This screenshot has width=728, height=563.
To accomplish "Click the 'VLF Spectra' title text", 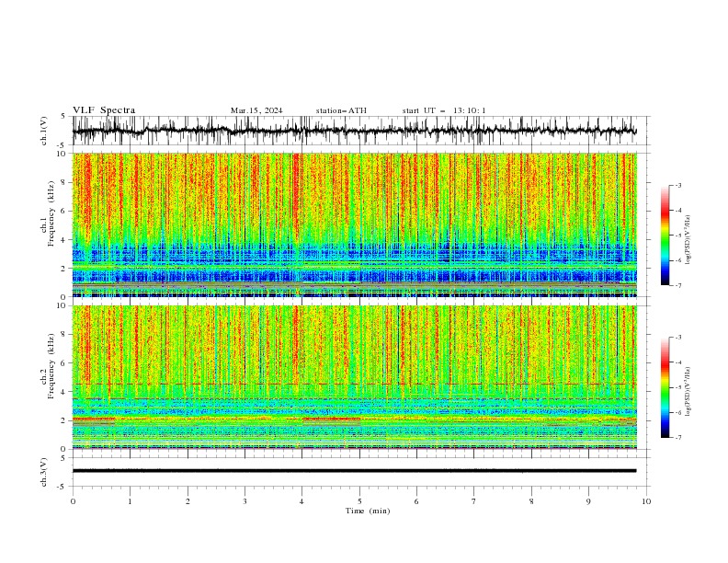I will coord(104,110).
